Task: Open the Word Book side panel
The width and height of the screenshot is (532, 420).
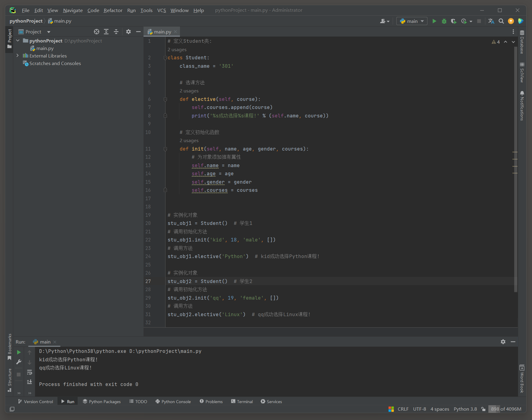Action: pos(522,379)
